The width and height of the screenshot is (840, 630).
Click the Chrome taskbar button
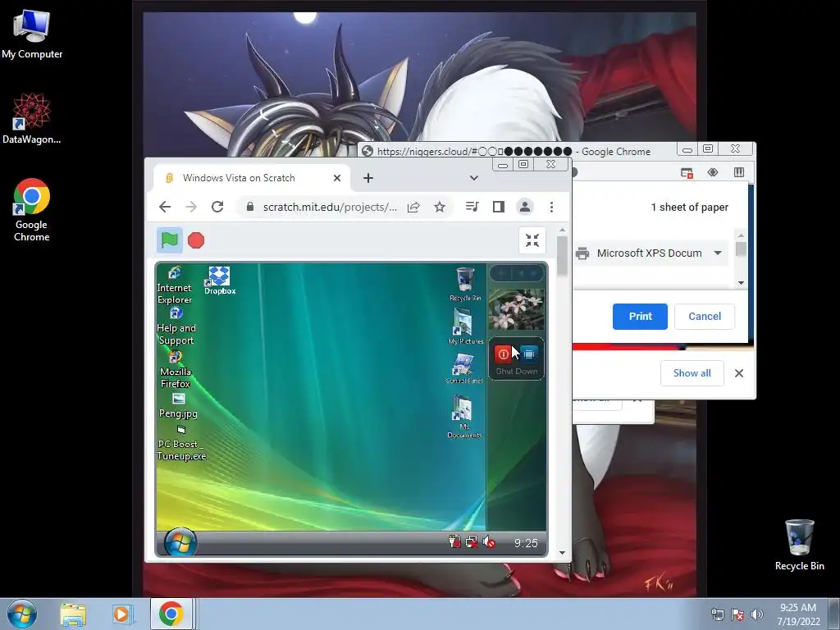click(171, 614)
